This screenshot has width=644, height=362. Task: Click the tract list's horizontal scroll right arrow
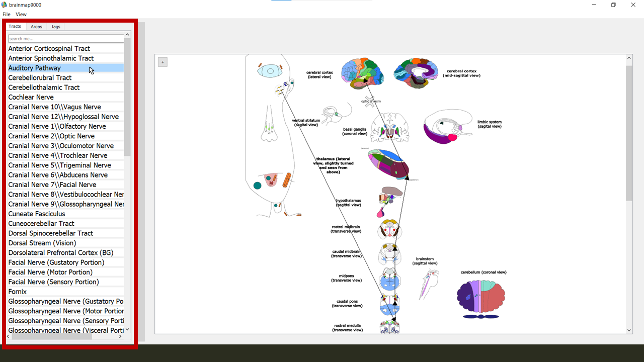point(120,337)
